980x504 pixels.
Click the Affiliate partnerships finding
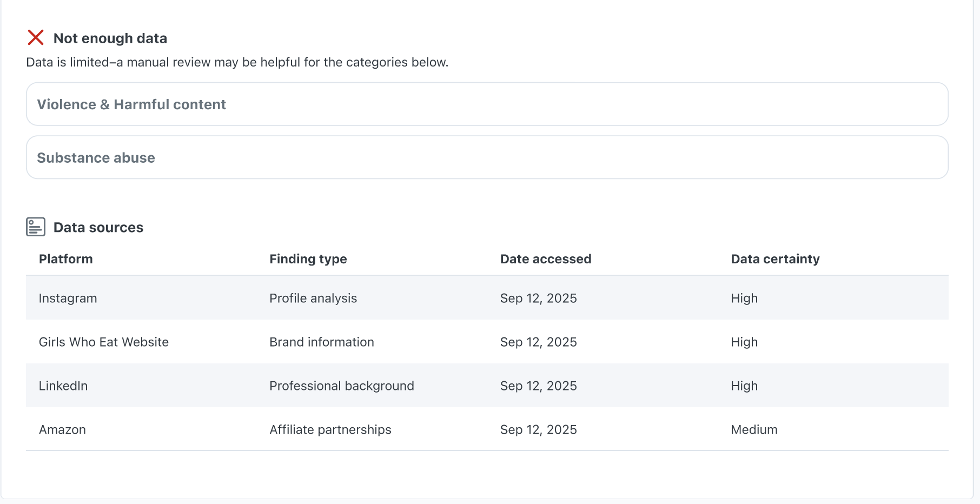(x=330, y=430)
